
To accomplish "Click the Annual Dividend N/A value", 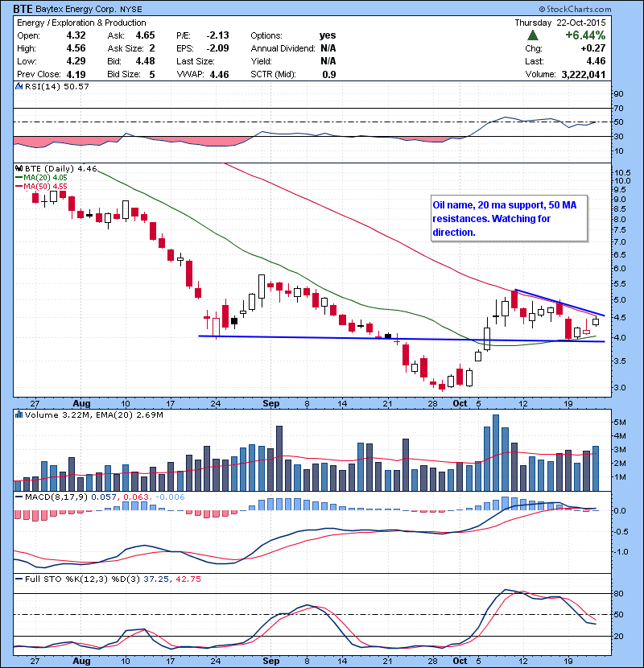I will 328,48.
